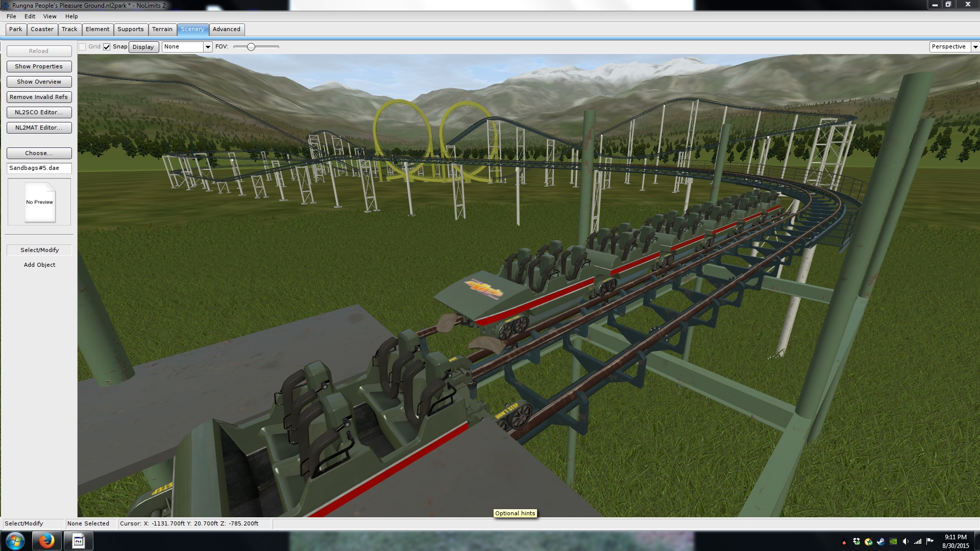Click the Windows Start orb

tap(15, 541)
